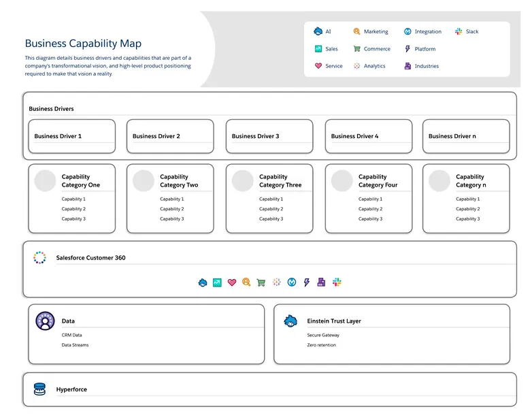Click the Integration icon in the legend
Screen dimensions: 532x418
click(x=408, y=31)
